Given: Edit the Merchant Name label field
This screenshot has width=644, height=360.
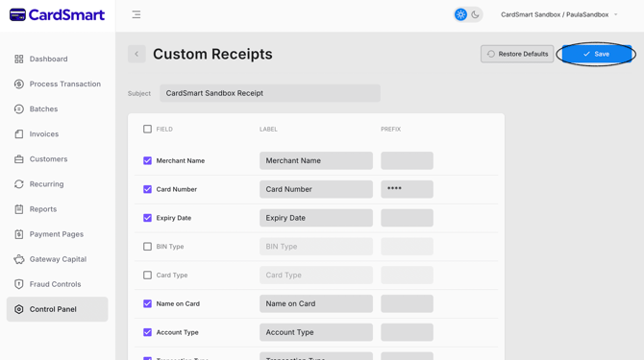Looking at the screenshot, I should tap(316, 160).
